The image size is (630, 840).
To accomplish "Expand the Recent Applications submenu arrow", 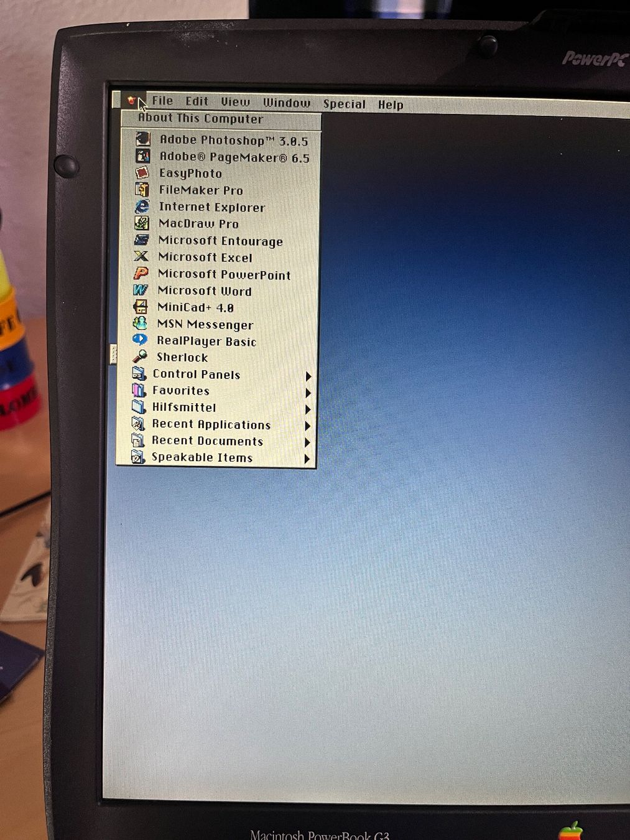I will click(x=307, y=426).
